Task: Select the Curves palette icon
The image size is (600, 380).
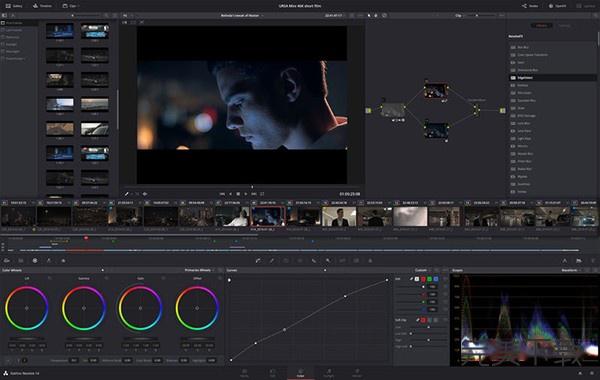Action: (258, 261)
